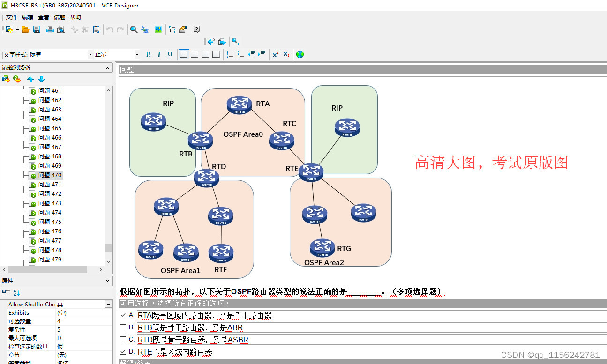Navigate down using the blue arrow button

tap(41, 79)
